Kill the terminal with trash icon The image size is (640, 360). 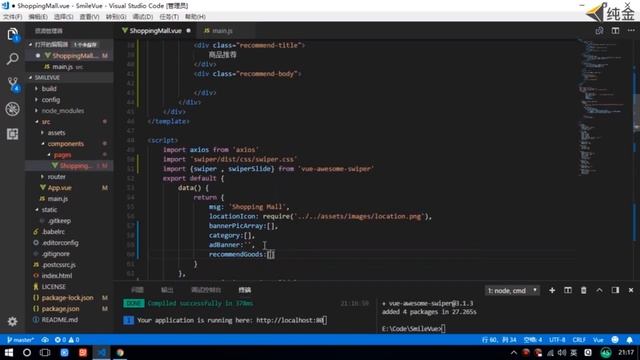pyautogui.click(x=584, y=290)
